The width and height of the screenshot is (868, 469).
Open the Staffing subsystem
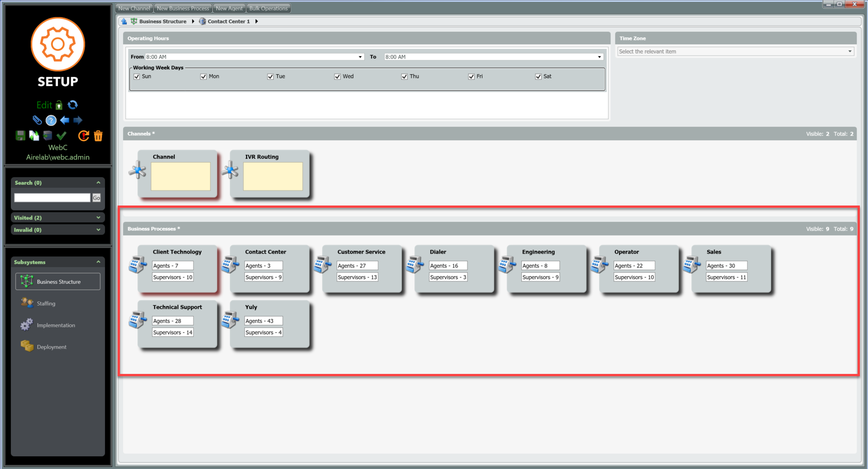tap(46, 303)
